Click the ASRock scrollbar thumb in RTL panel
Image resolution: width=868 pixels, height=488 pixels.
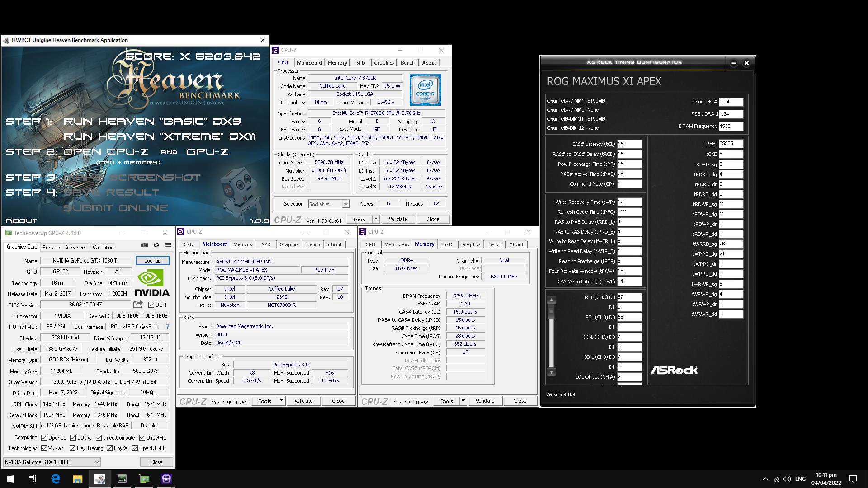click(552, 311)
